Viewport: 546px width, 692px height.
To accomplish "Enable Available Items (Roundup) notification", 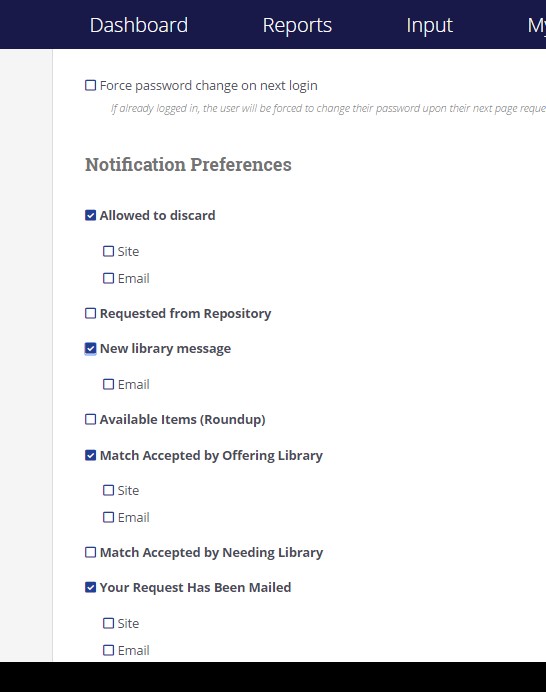I will click(90, 419).
